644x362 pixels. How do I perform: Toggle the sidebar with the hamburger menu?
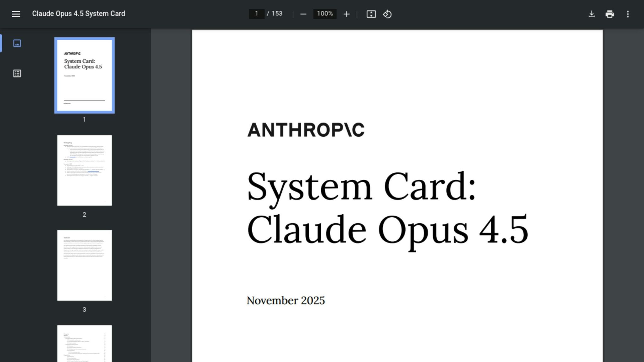[x=15, y=14]
